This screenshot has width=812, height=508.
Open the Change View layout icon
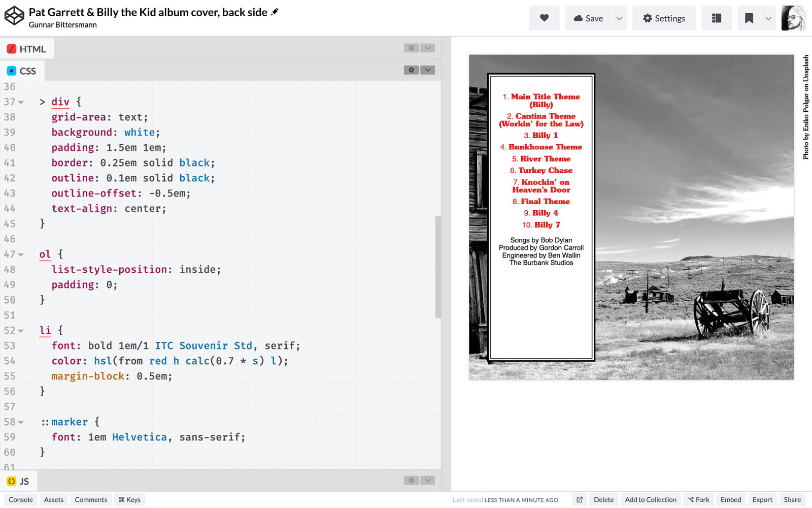pos(716,18)
